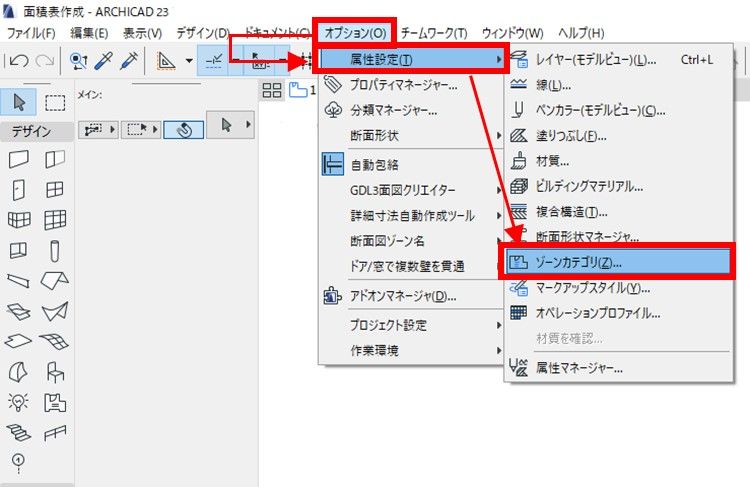750x487 pixels.
Task: Open selection method dropdown in info box
Action: 98,129
